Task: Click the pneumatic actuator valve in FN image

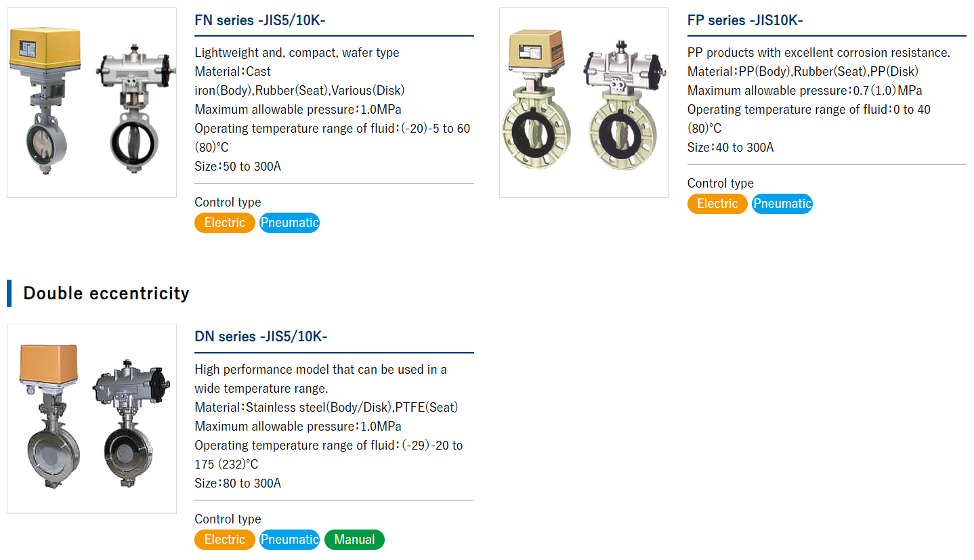Action: tap(133, 107)
